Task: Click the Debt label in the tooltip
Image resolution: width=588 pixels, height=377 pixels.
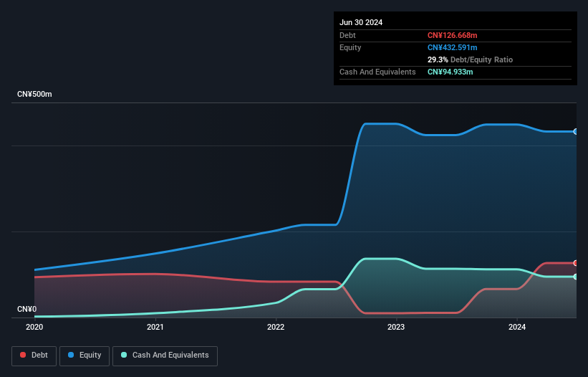Action: (347, 35)
